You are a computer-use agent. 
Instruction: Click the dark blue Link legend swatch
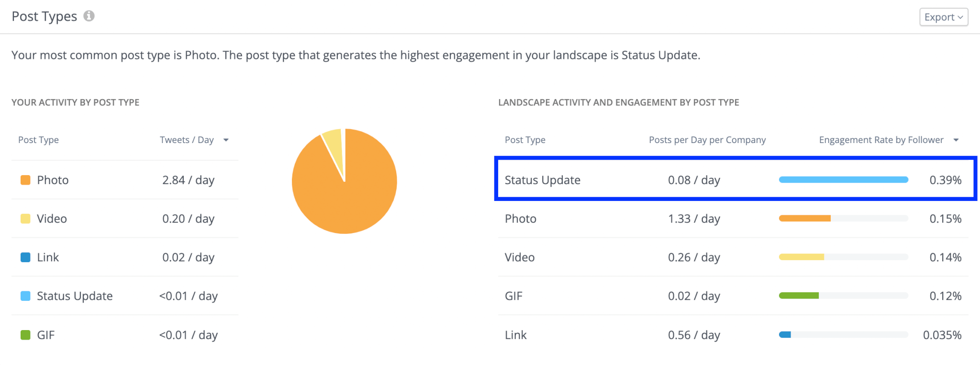25,257
